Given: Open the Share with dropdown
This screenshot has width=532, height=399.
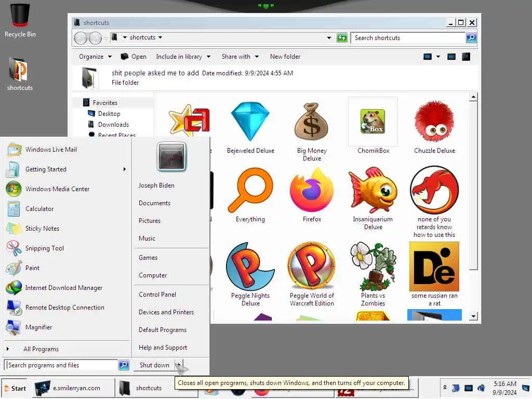Looking at the screenshot, I should coord(240,57).
